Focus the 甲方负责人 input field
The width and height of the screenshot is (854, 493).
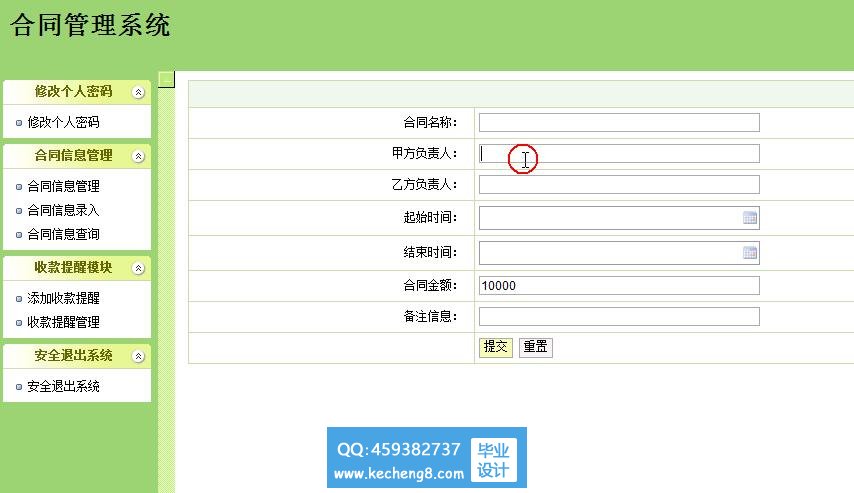click(x=619, y=154)
